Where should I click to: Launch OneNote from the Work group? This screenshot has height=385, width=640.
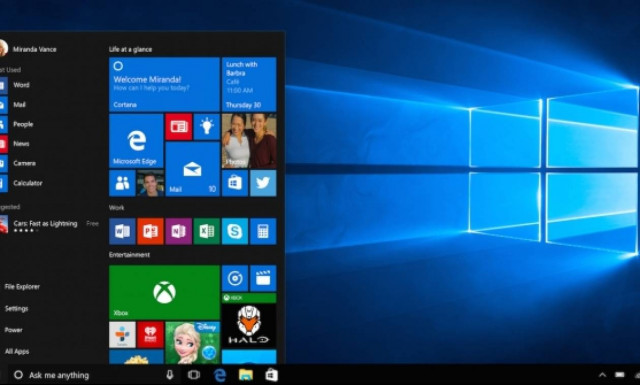point(179,231)
